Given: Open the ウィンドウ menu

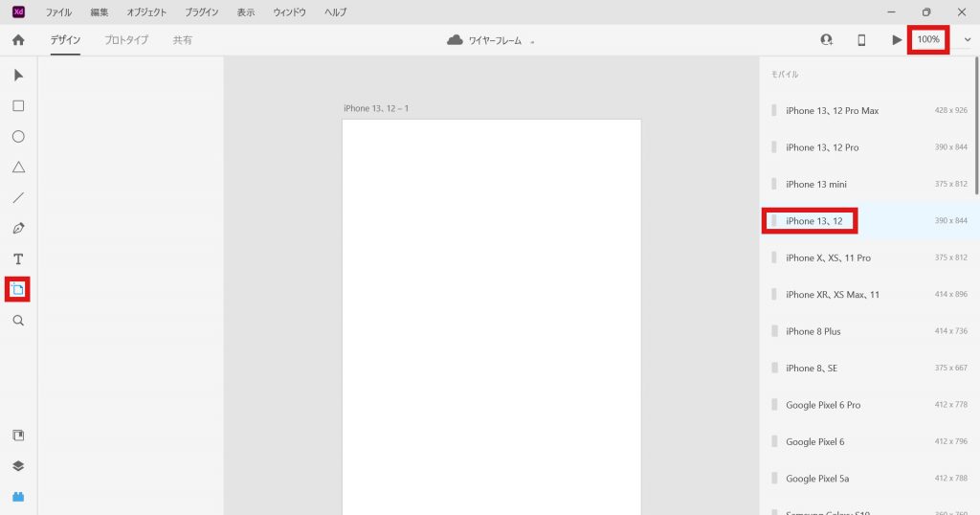Looking at the screenshot, I should tap(289, 11).
